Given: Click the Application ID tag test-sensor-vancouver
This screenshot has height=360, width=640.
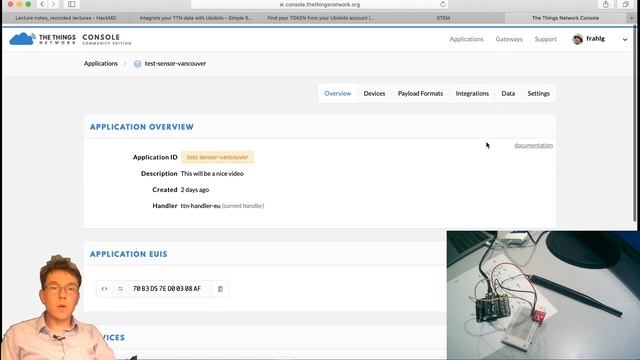Looking at the screenshot, I should pyautogui.click(x=218, y=157).
